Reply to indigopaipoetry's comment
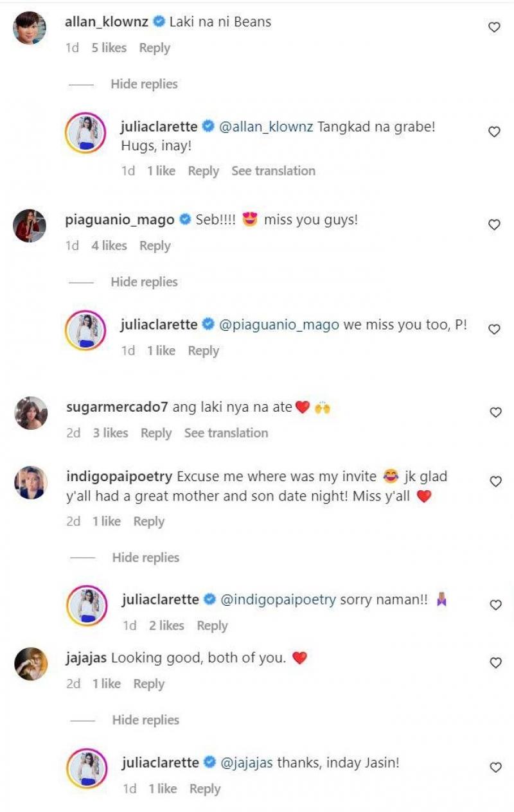This screenshot has height=812, width=514. [x=150, y=521]
